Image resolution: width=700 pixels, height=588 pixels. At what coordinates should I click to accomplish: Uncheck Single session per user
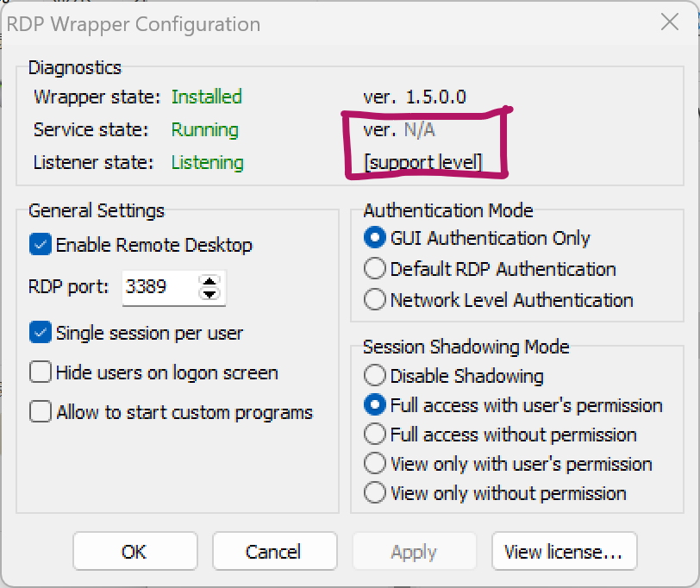click(x=41, y=332)
